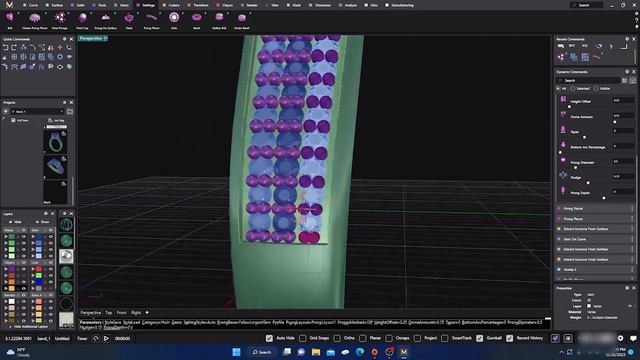This screenshot has height=360, width=640.
Task: Select the 'Selected' radio filter
Action: (573, 89)
